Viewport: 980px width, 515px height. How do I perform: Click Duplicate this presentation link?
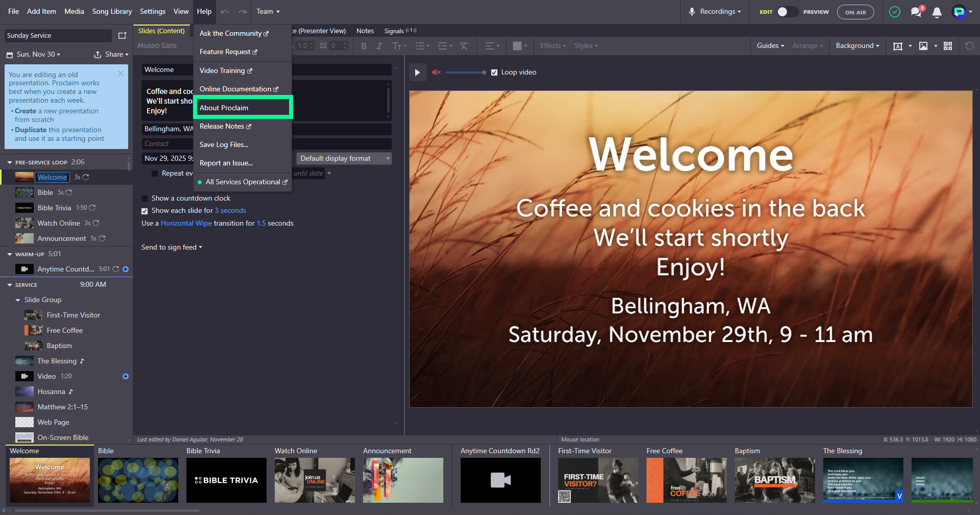tap(31, 130)
